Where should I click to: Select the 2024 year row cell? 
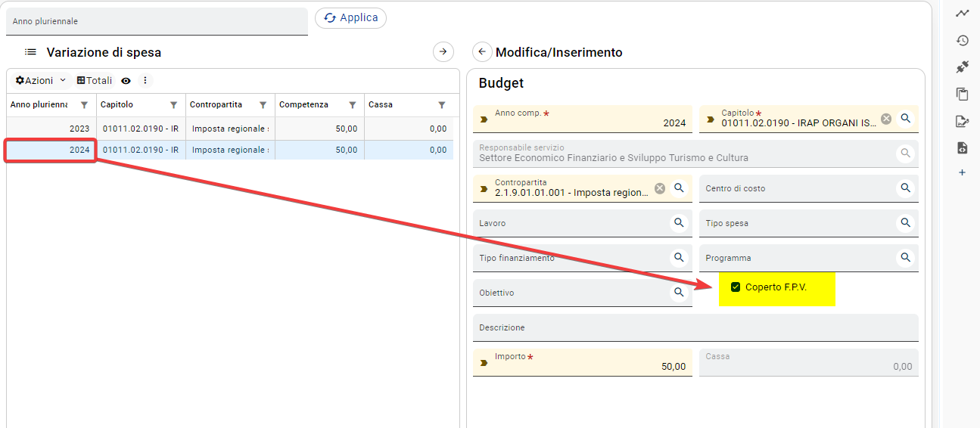point(51,150)
